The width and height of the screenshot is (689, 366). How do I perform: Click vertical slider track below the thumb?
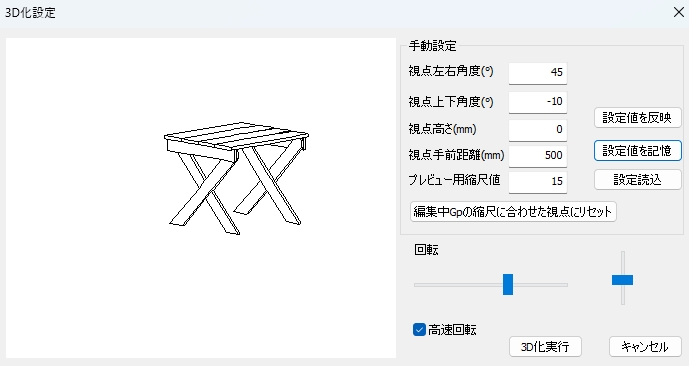coord(623,294)
